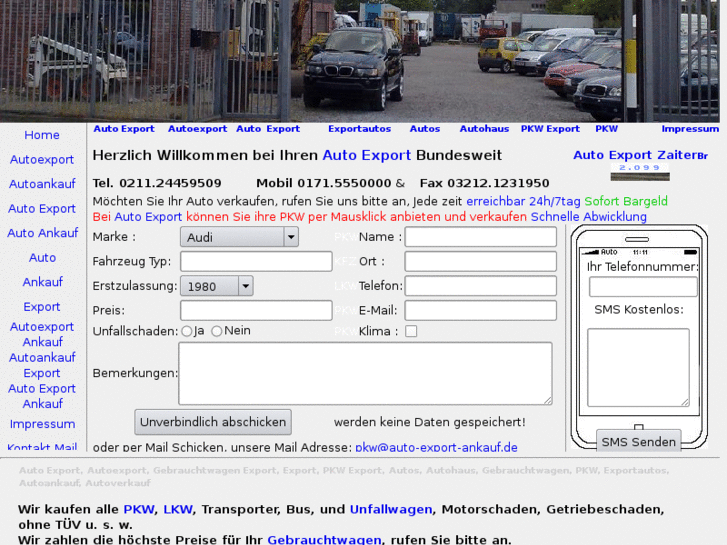This screenshot has height=545, width=727.
Task: Open PKW Export in the top menu
Action: click(550, 129)
